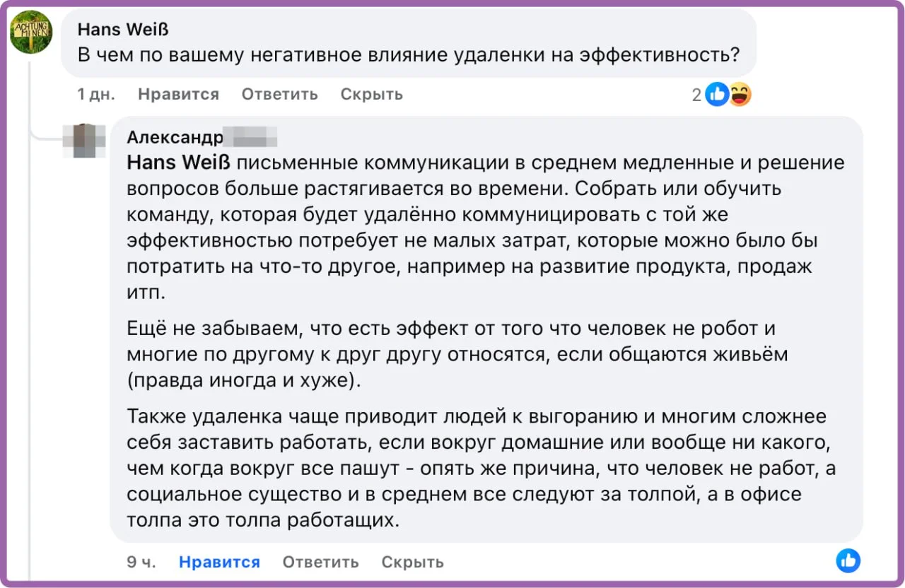Hide Александр's reply with 'Скрыть'

tap(412, 561)
